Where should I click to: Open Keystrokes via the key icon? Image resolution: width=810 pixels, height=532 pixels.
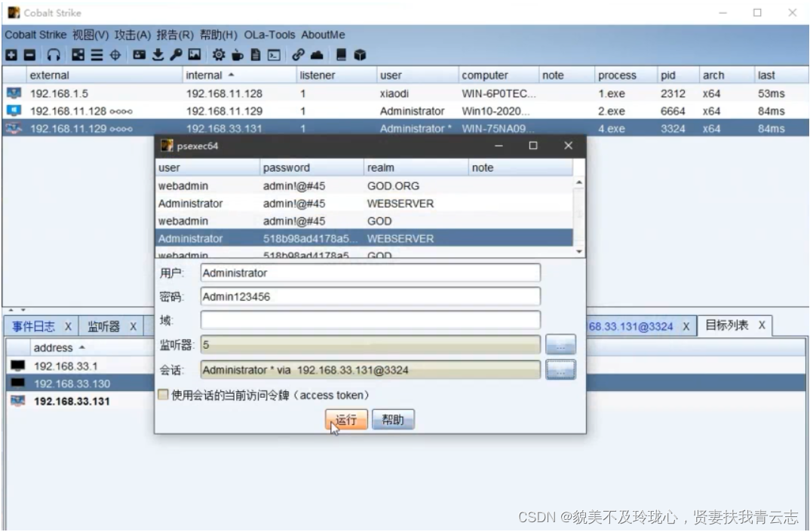[176, 55]
